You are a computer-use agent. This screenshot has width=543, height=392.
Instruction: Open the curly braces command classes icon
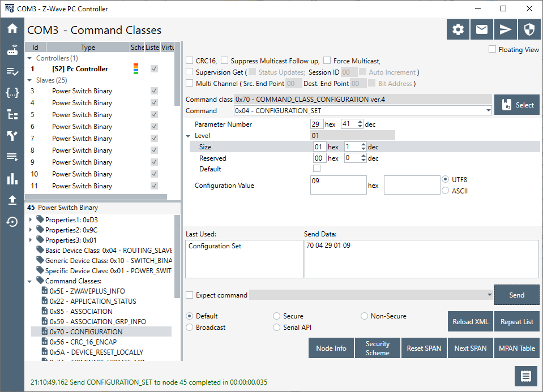click(12, 93)
